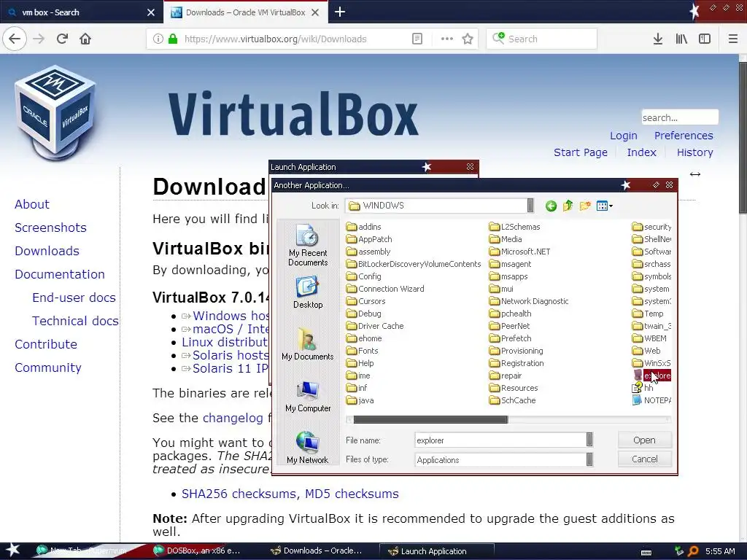Screen dimensions: 747x560
Task: Open Screenshots in the left sidebar
Action: tap(50, 227)
